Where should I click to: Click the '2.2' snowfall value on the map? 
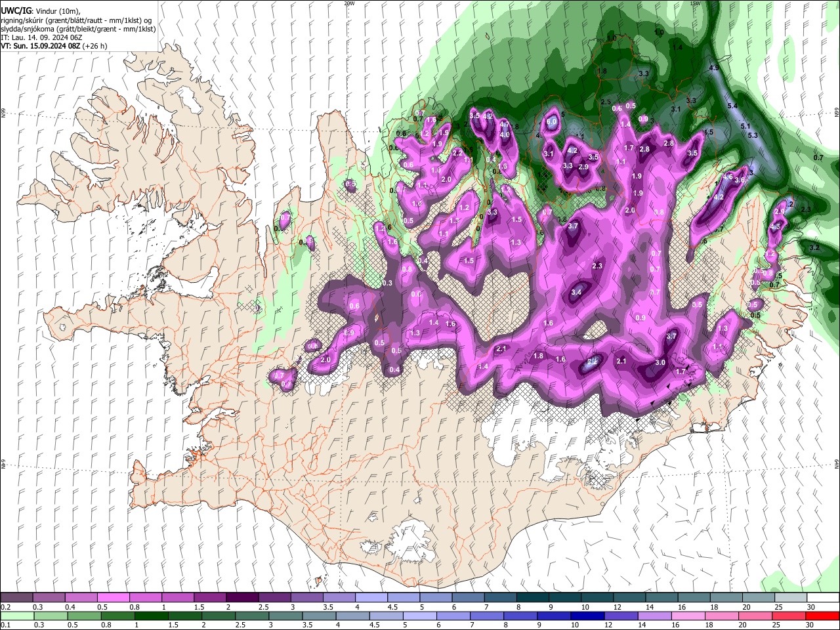pyautogui.click(x=457, y=153)
